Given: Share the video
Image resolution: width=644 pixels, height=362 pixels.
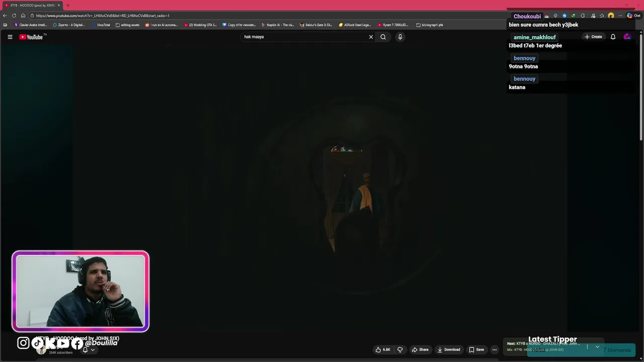Looking at the screenshot, I should 420,349.
